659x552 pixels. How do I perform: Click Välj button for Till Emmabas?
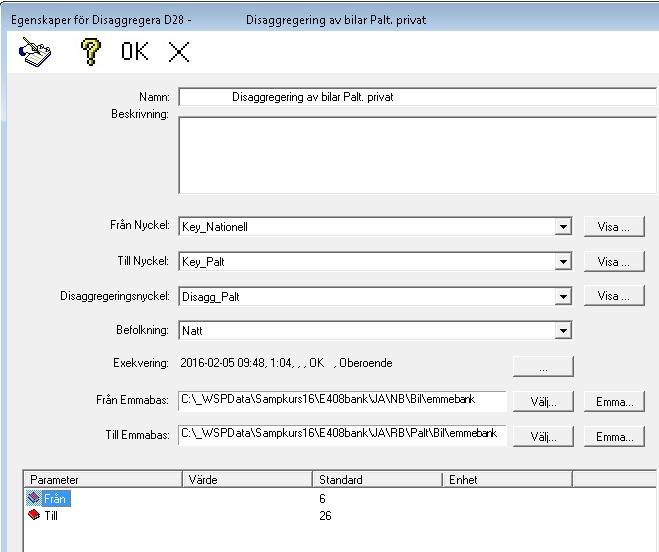(543, 437)
